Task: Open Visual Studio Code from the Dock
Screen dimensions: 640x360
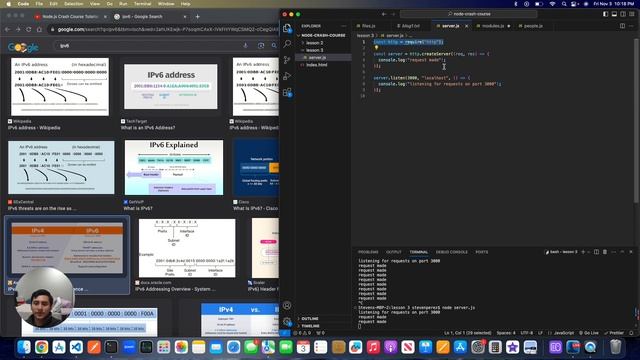Action: click(76, 347)
